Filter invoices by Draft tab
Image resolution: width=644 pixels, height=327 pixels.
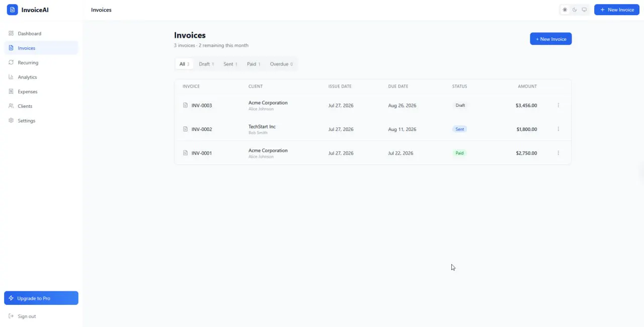point(206,64)
